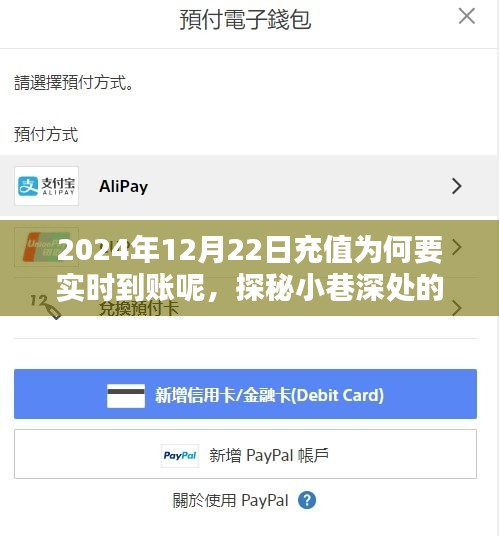Click the UnionPay card logo
The image size is (499, 536).
(46, 247)
